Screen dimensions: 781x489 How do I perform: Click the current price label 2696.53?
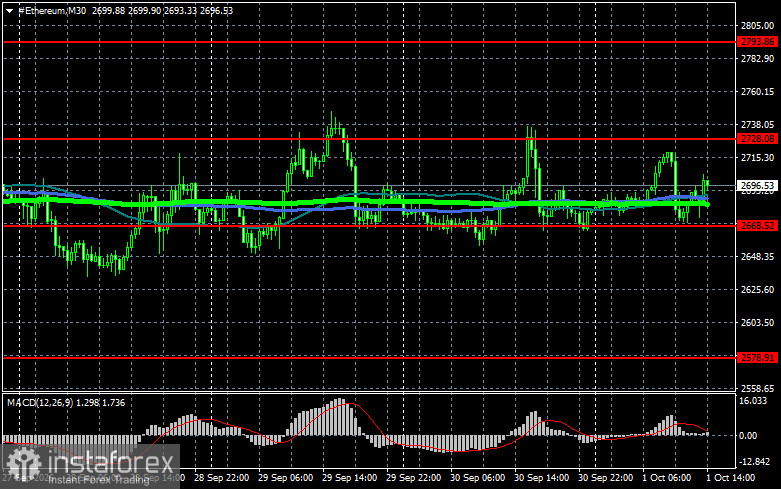pyautogui.click(x=758, y=186)
